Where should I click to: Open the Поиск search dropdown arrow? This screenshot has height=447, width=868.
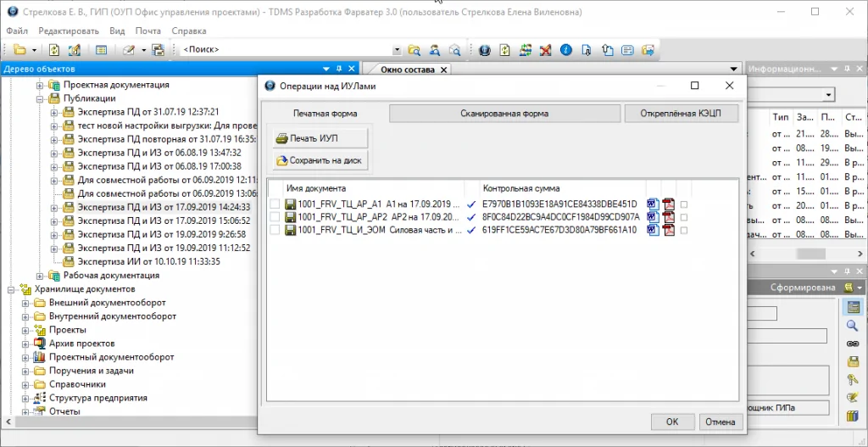tap(397, 50)
